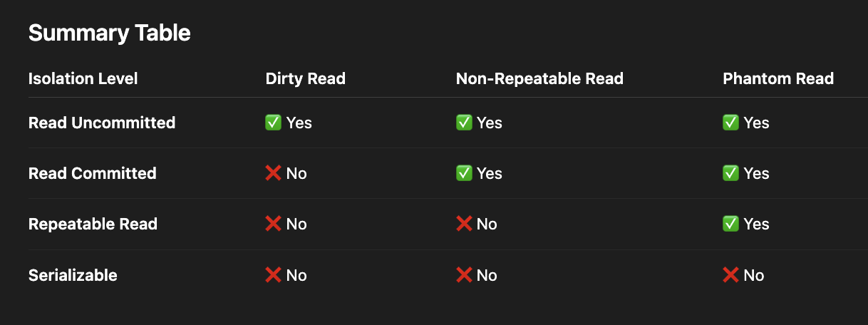Click the Summary Table heading

pyautogui.click(x=110, y=33)
